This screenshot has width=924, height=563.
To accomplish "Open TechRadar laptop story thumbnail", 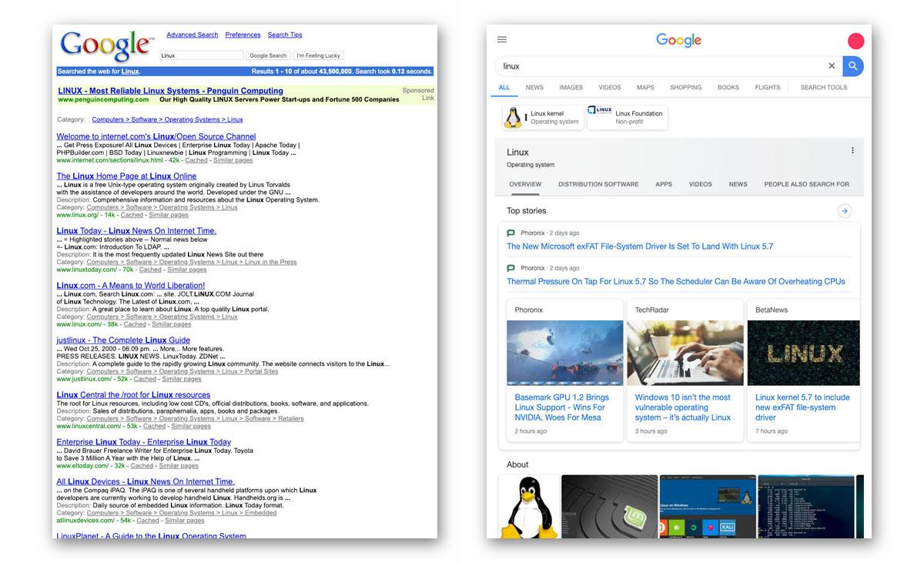I will coord(685,353).
